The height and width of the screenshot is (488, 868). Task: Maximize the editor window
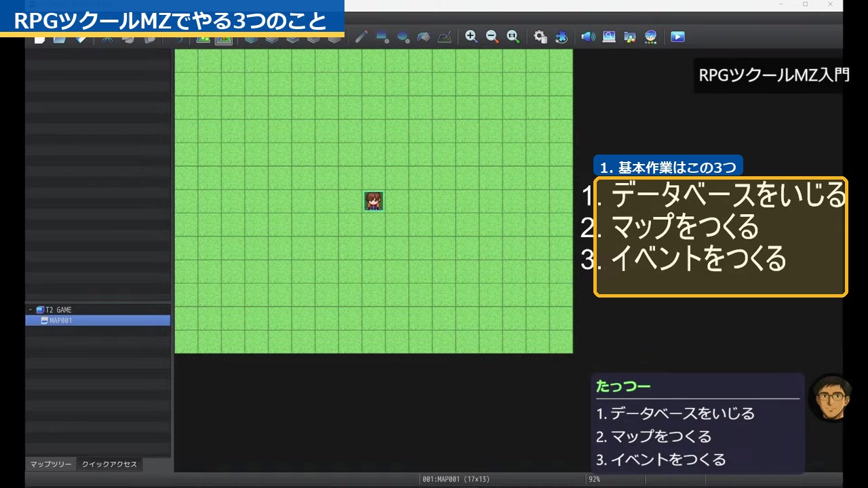tap(805, 4)
